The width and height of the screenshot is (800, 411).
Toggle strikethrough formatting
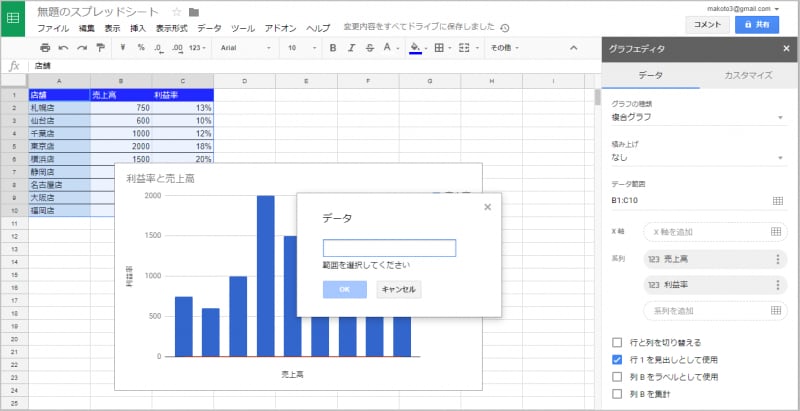(369, 48)
